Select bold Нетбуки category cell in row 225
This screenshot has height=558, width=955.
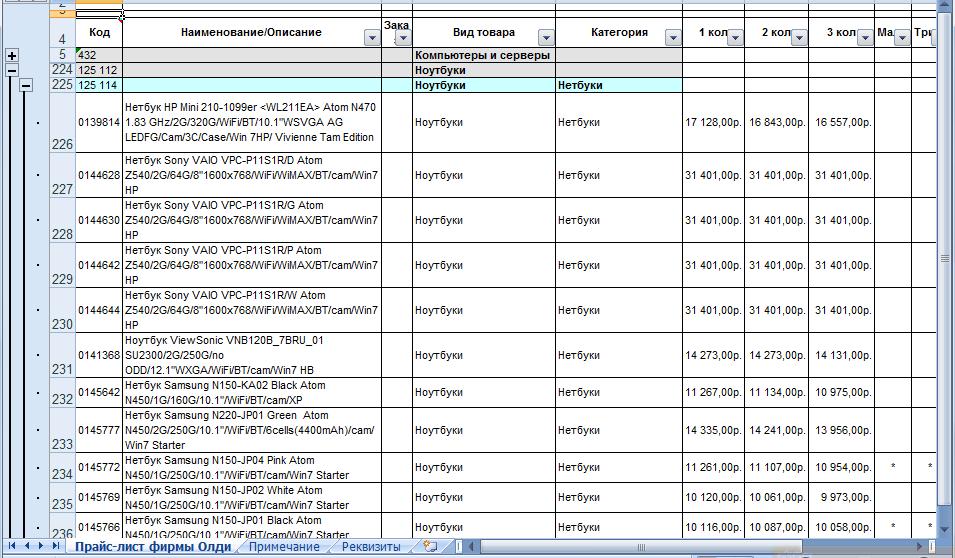(619, 85)
